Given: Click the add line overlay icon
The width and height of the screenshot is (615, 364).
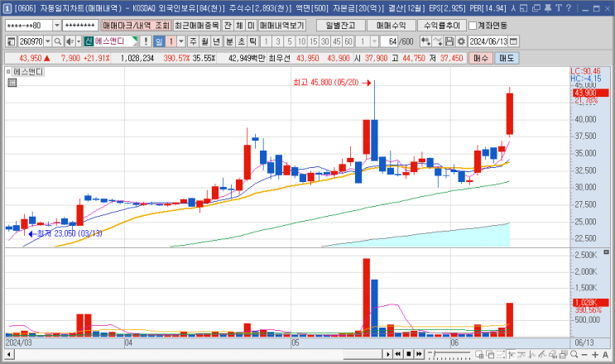Looking at the screenshot, I should click(x=438, y=41).
